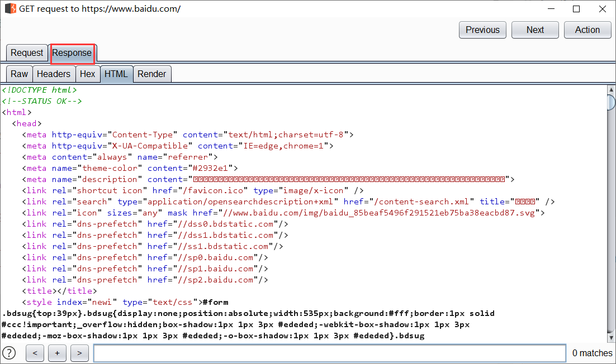The height and width of the screenshot is (364, 616).
Task: Click the '#ccc!important' CSS line
Action: pyautogui.click(x=236, y=325)
